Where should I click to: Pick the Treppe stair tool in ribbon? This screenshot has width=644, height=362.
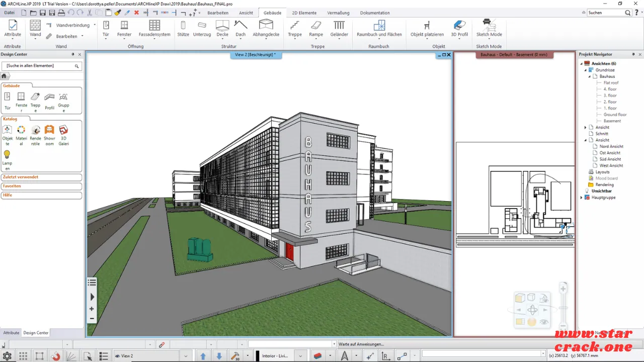coord(295,28)
